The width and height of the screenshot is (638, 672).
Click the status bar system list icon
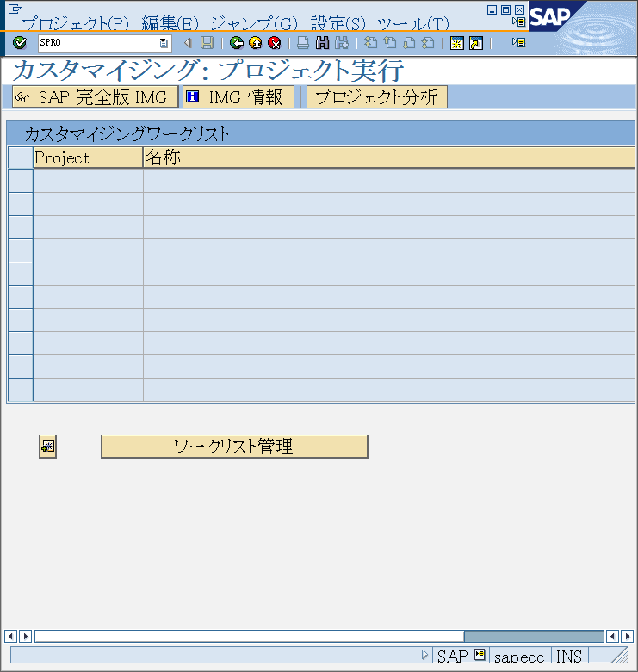(480, 655)
